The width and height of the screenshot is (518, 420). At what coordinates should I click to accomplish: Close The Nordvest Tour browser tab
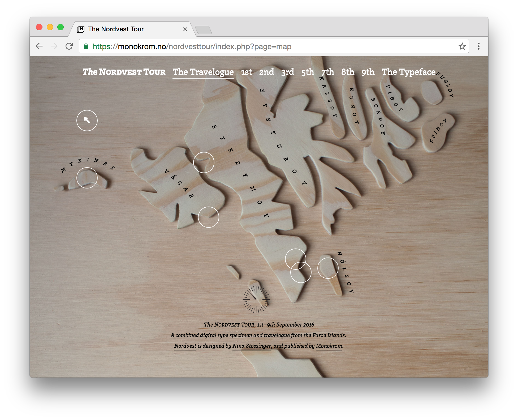pyautogui.click(x=185, y=29)
